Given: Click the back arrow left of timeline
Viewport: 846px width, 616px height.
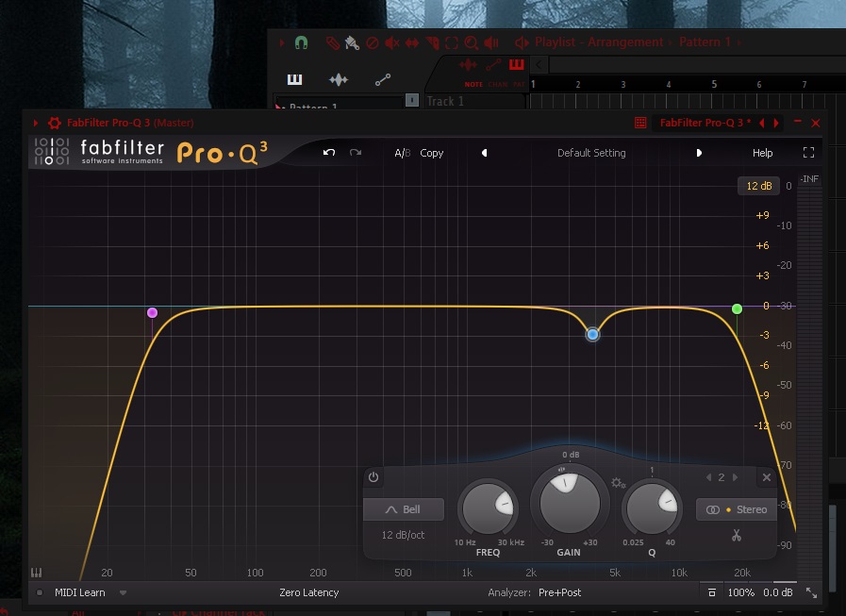Looking at the screenshot, I should pos(539,65).
